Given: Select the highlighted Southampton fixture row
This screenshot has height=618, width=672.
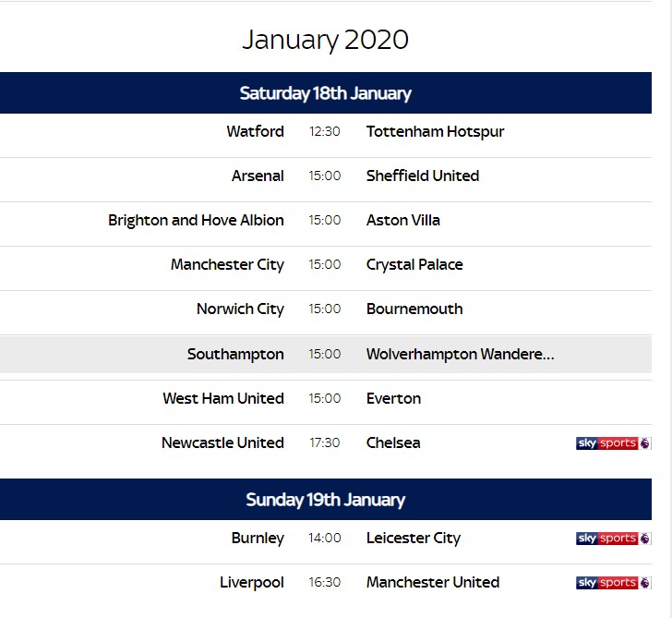Looking at the screenshot, I should [x=326, y=354].
